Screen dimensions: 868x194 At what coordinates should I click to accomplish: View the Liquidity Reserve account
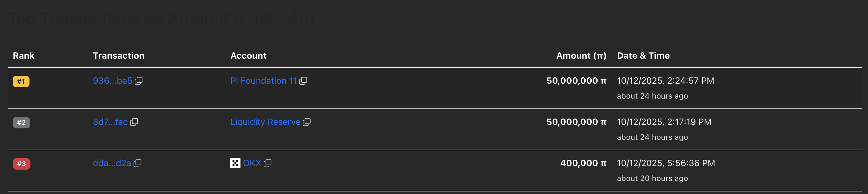click(265, 122)
